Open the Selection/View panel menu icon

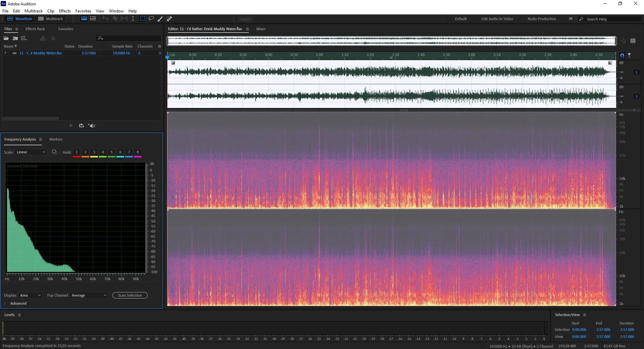coord(585,315)
